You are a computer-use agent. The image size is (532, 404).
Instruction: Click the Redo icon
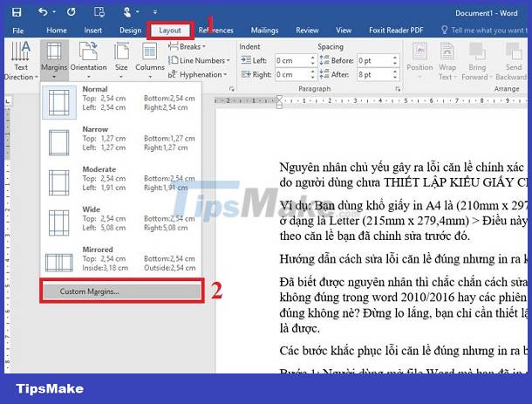click(x=71, y=12)
